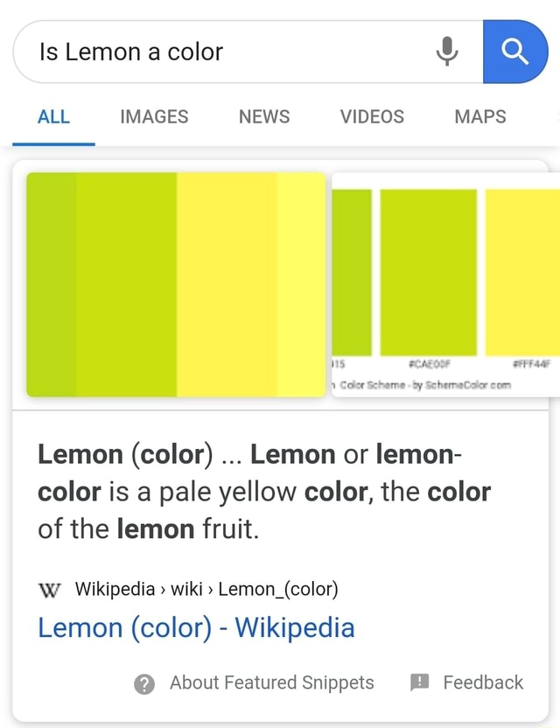Open About Featured Snippets

[x=271, y=682]
